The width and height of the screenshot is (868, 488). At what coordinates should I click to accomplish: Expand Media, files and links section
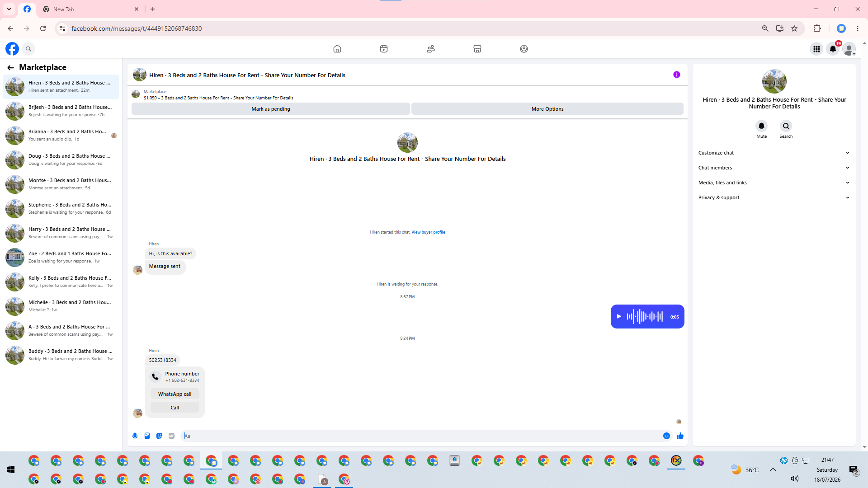pos(774,183)
